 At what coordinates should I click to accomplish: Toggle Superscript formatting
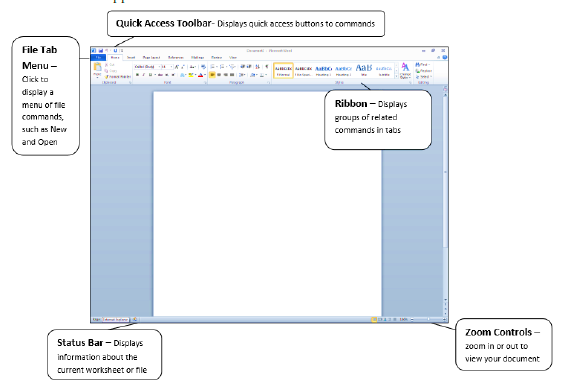tap(173, 75)
